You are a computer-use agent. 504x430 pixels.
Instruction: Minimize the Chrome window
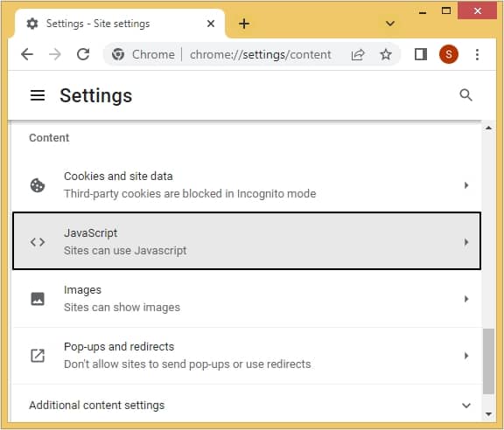click(x=423, y=11)
